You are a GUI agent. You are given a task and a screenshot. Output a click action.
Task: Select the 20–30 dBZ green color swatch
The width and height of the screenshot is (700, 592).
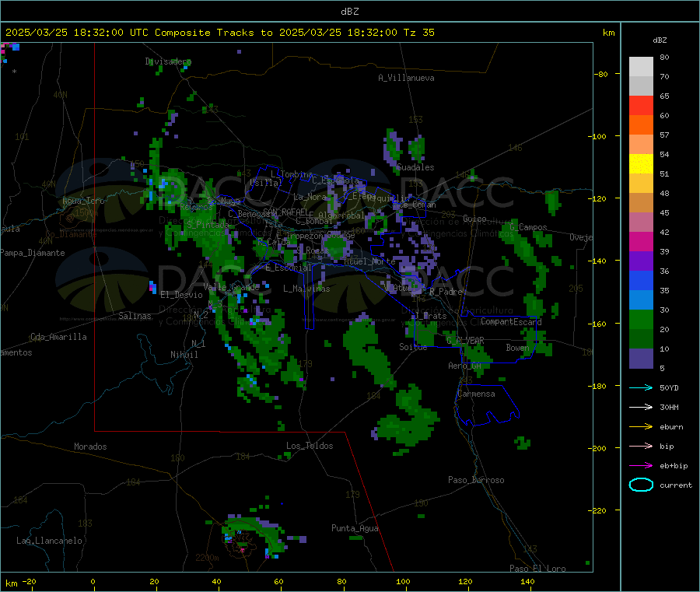(641, 319)
